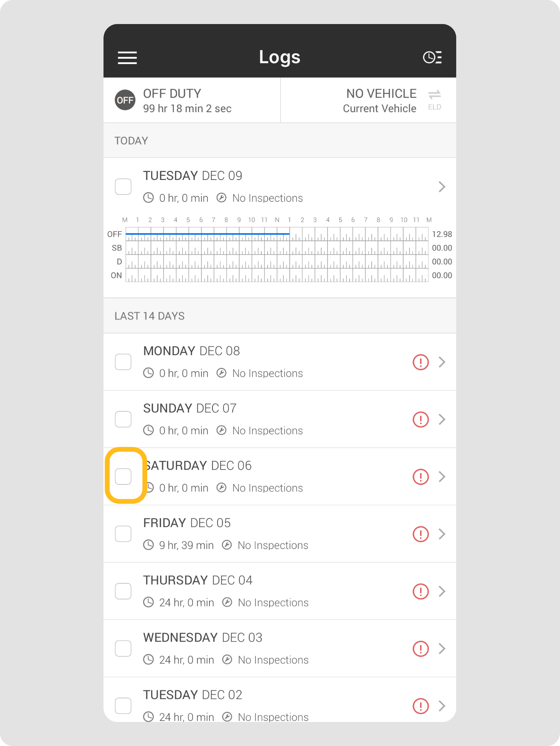Expand the Saturday Dec 06 log chevron
The width and height of the screenshot is (560, 746).
pyautogui.click(x=442, y=476)
